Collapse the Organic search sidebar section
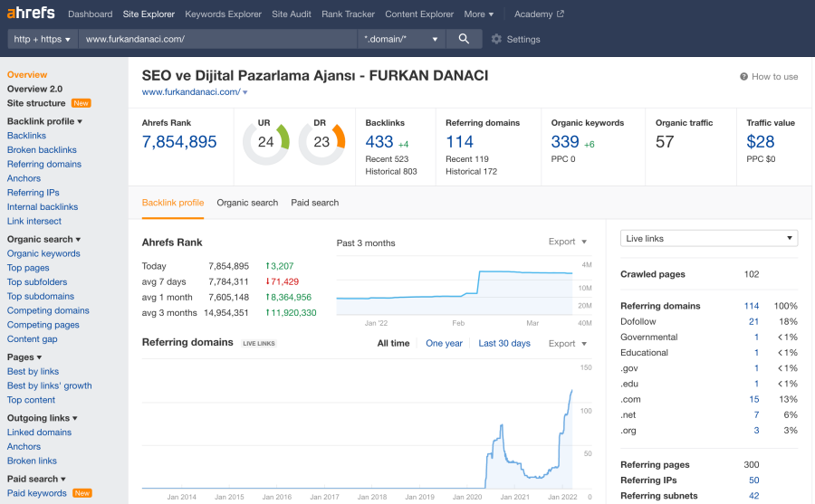The height and width of the screenshot is (504, 815). point(43,239)
